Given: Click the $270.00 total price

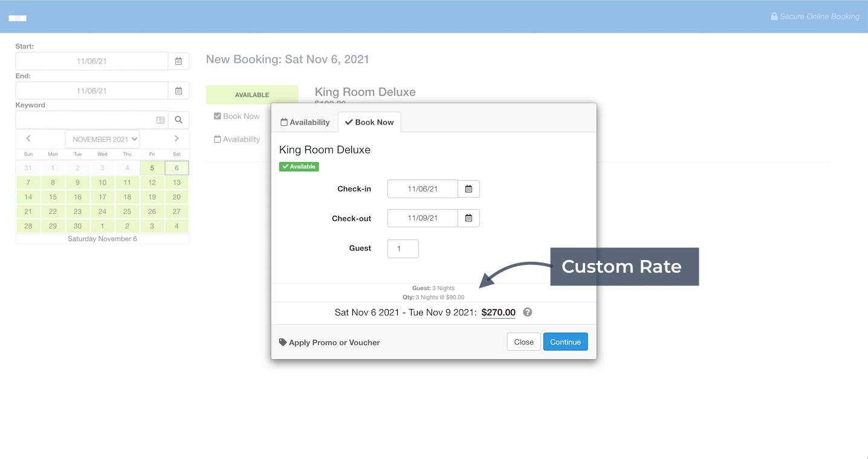Looking at the screenshot, I should point(499,313).
